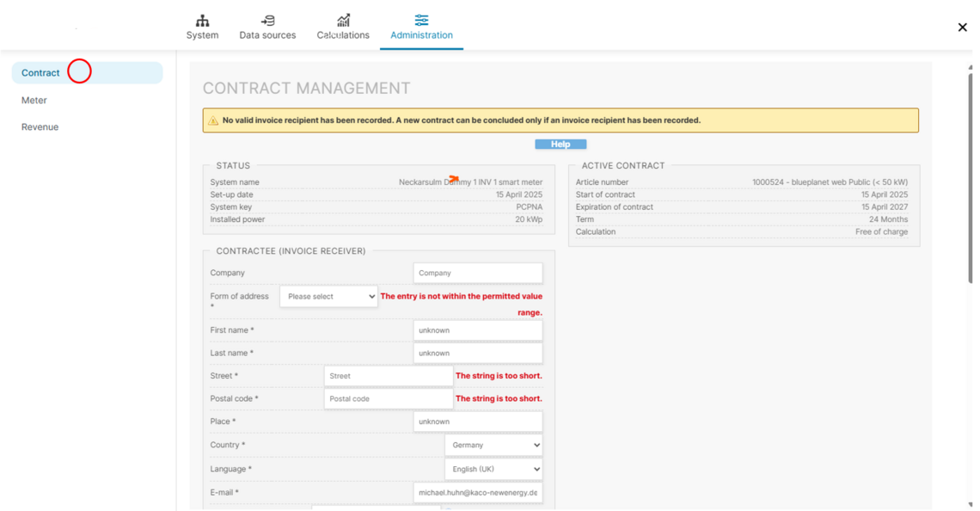Select Contract in the left sidebar
Image resolution: width=980 pixels, height=511 pixels.
40,73
